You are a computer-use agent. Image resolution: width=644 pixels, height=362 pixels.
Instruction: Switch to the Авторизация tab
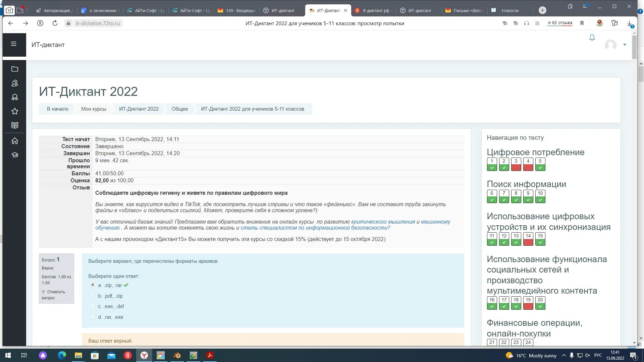(x=54, y=10)
